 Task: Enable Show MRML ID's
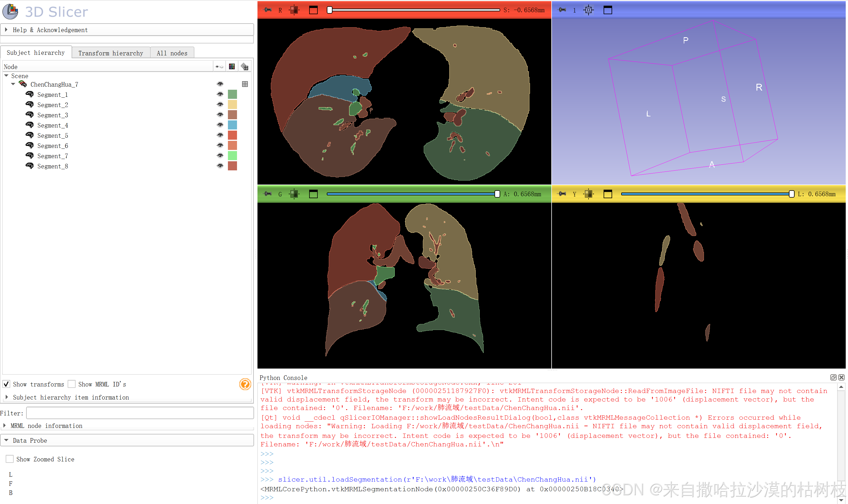pyautogui.click(x=72, y=384)
